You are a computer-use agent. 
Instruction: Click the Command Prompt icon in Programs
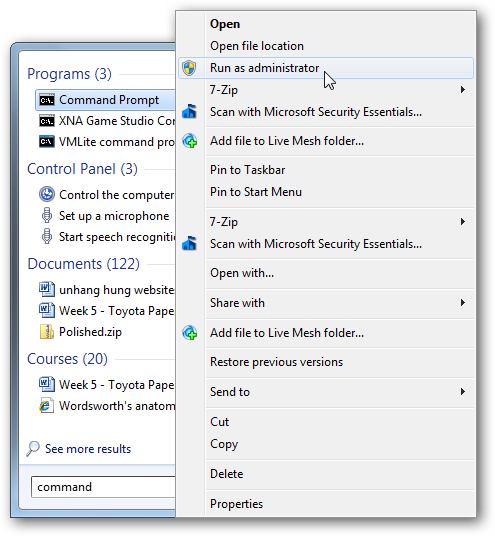click(x=46, y=100)
